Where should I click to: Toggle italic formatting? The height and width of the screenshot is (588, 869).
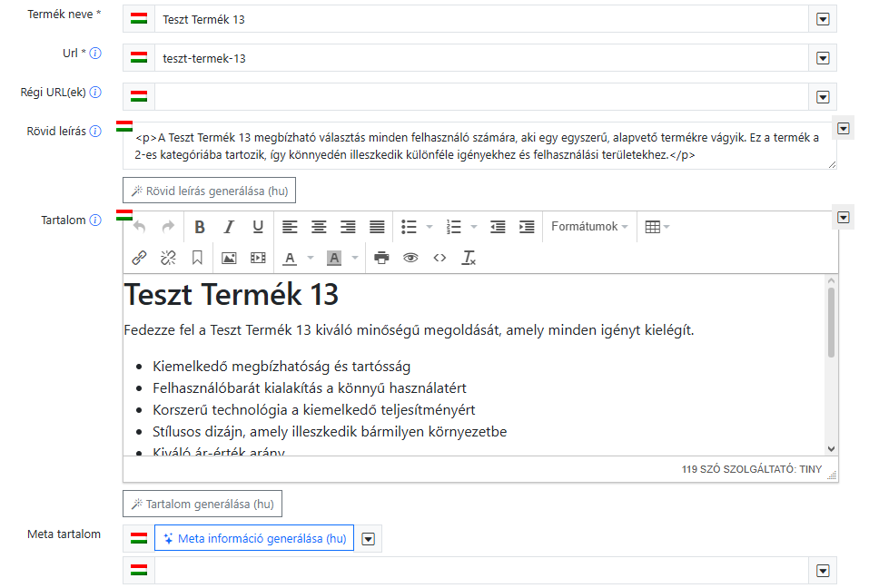click(228, 227)
